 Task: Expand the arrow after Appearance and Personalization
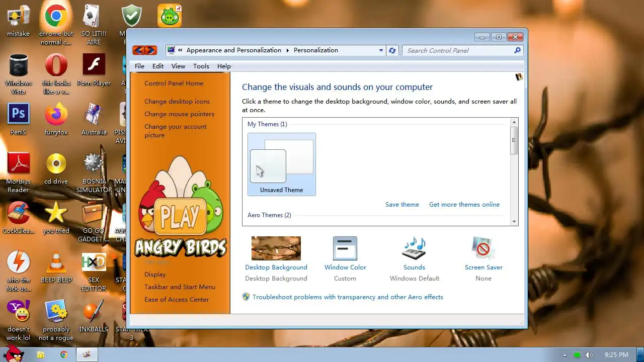click(x=288, y=50)
